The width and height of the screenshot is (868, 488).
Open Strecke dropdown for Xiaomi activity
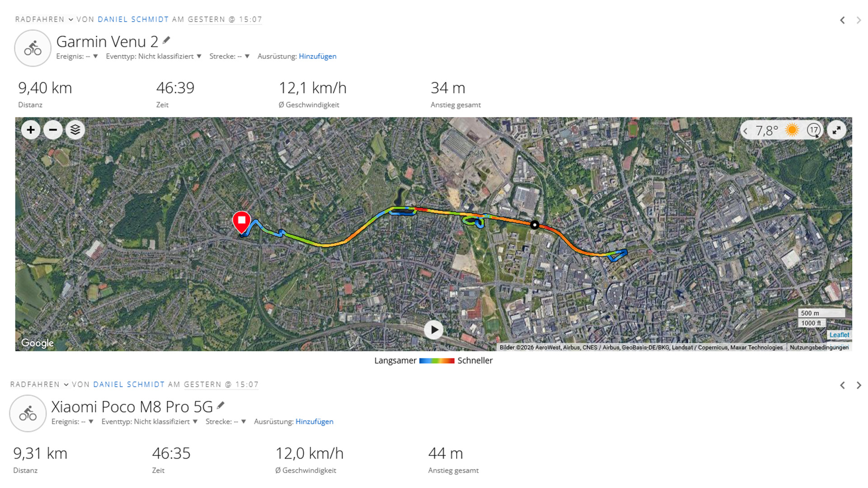click(x=243, y=422)
